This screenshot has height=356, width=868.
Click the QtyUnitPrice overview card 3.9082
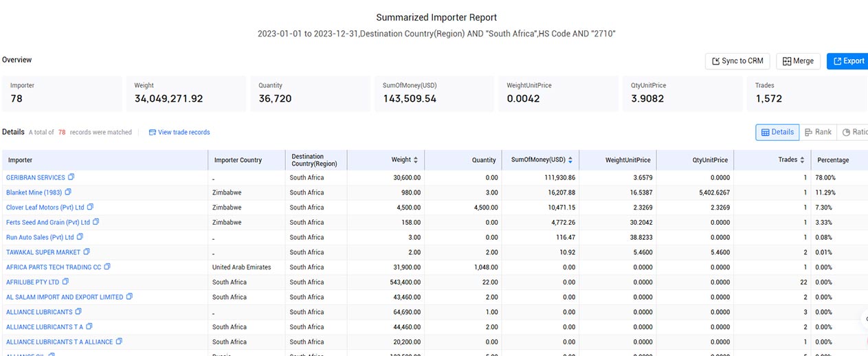[683, 93]
